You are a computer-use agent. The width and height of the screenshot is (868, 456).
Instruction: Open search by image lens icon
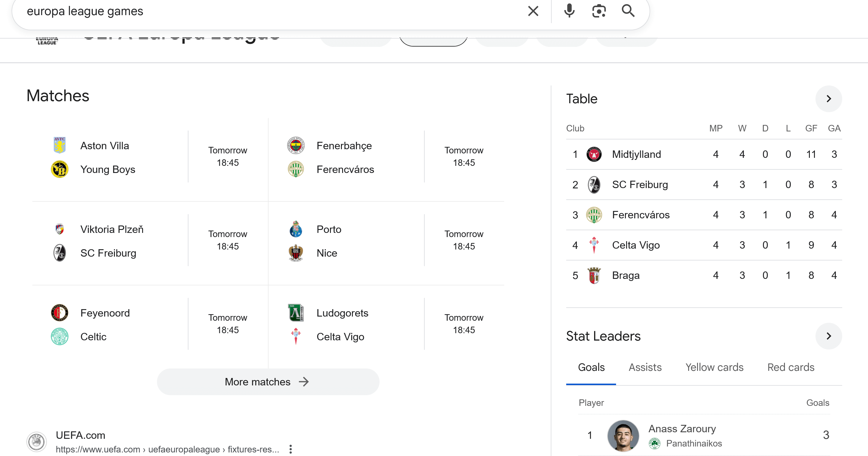click(599, 11)
